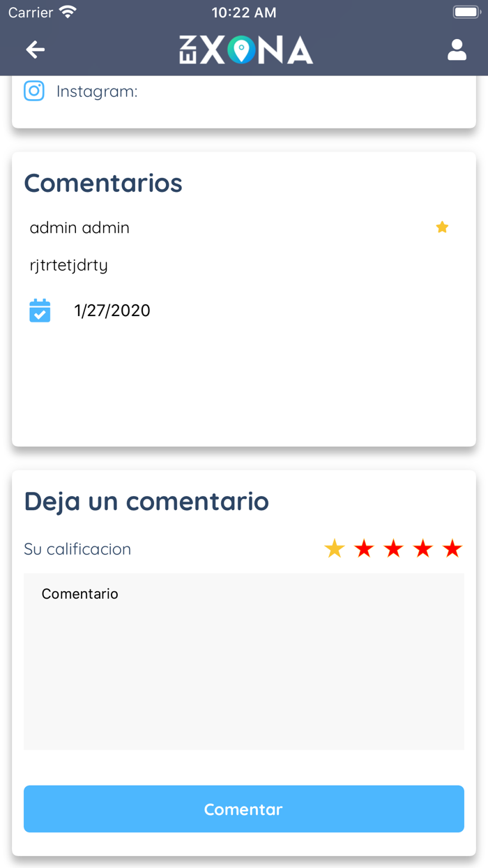
Task: Tap the Instagram label link
Action: click(x=97, y=91)
